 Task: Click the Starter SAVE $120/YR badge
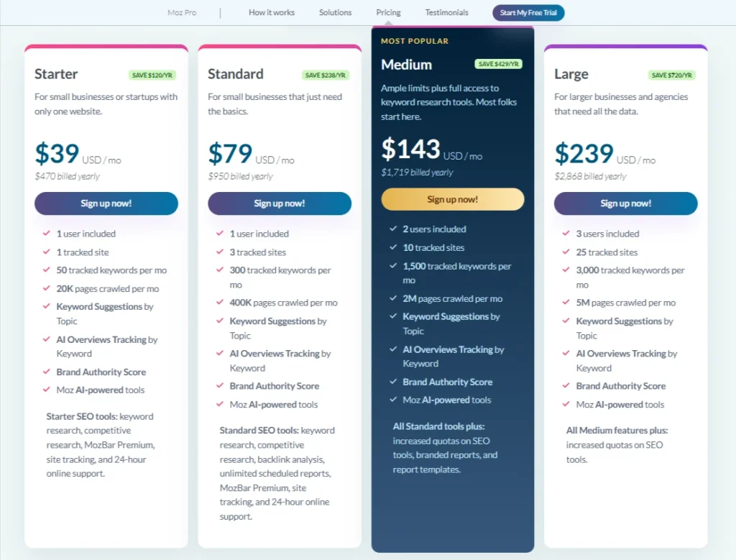pyautogui.click(x=152, y=75)
